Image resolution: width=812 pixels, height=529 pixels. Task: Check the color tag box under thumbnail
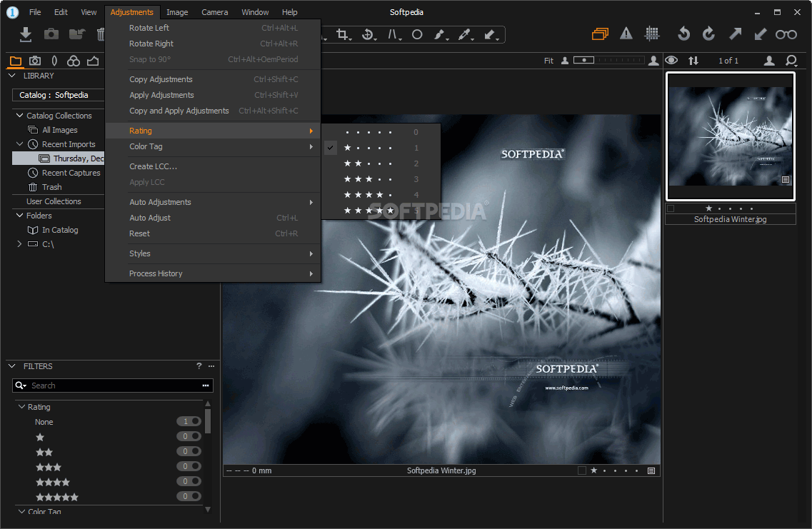[x=671, y=208]
